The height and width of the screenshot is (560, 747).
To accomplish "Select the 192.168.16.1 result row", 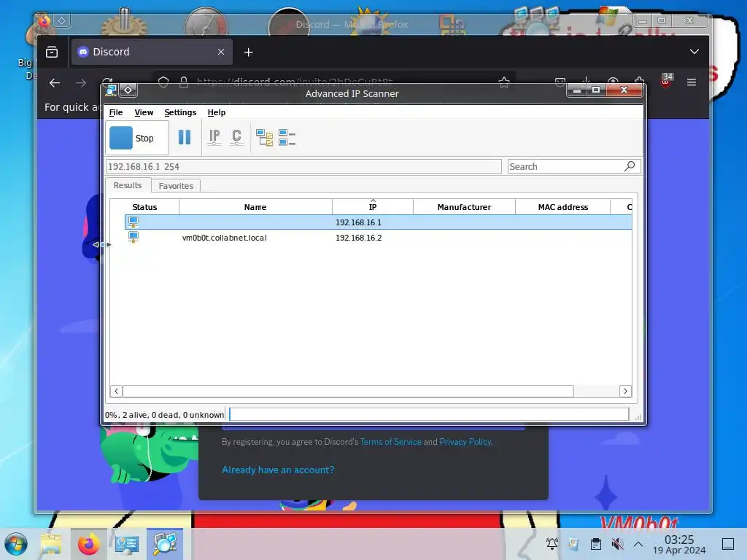I will point(379,222).
